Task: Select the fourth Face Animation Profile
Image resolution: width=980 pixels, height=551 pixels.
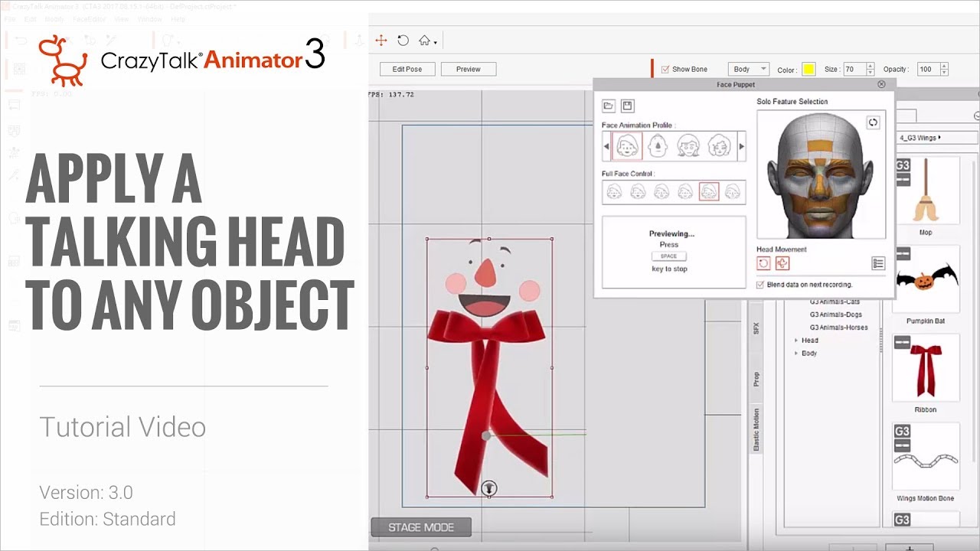Action: 718,145
